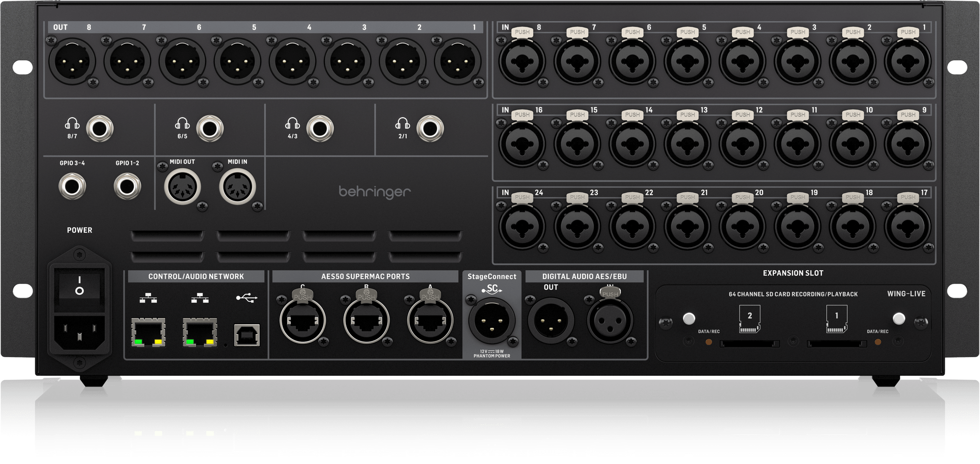
Task: Click AES50 SuperMAC port C
Action: tap(303, 321)
